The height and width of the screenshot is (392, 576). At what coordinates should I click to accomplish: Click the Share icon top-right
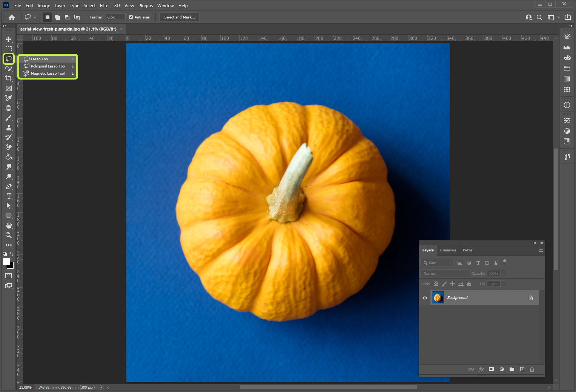567,17
